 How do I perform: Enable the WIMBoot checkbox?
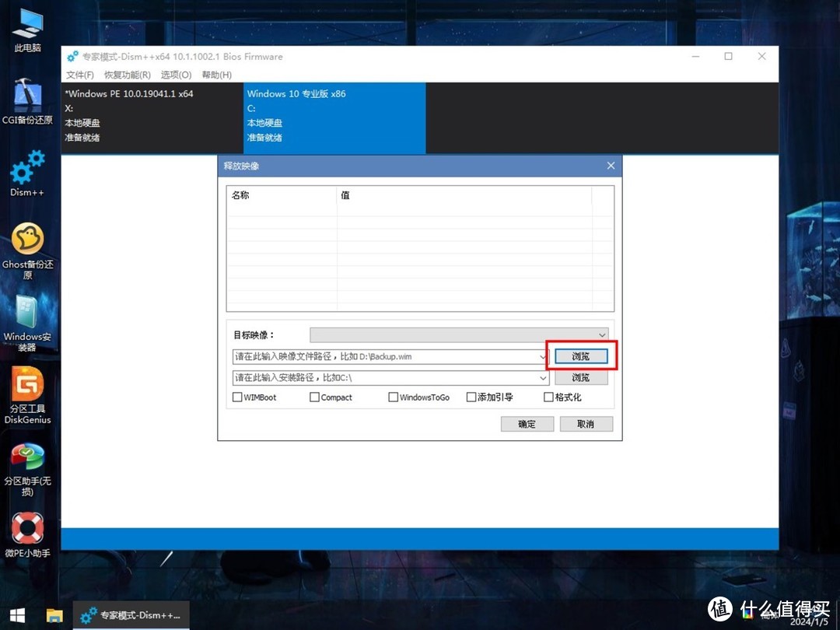coord(237,397)
